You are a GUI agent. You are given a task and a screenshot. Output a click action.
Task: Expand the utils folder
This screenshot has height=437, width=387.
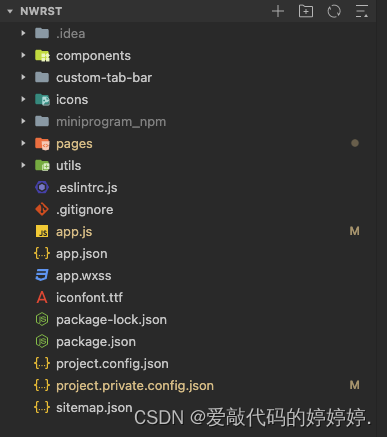point(23,165)
